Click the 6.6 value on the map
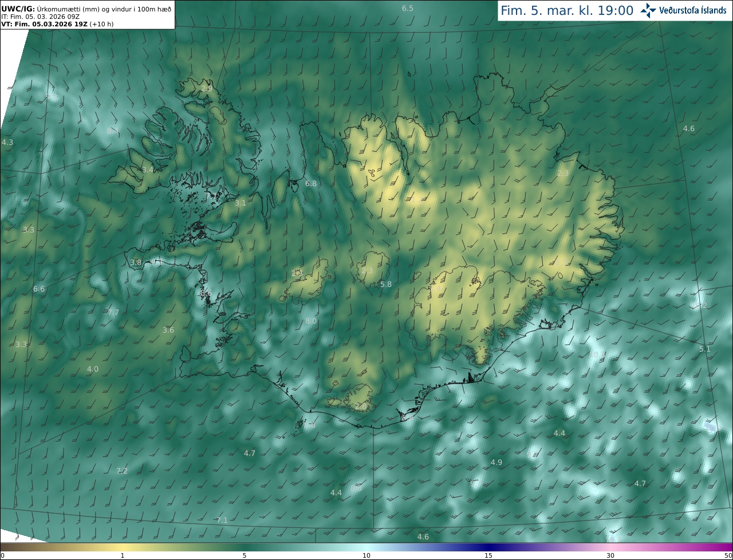Screen dimensions: 733x560 (x=39, y=289)
